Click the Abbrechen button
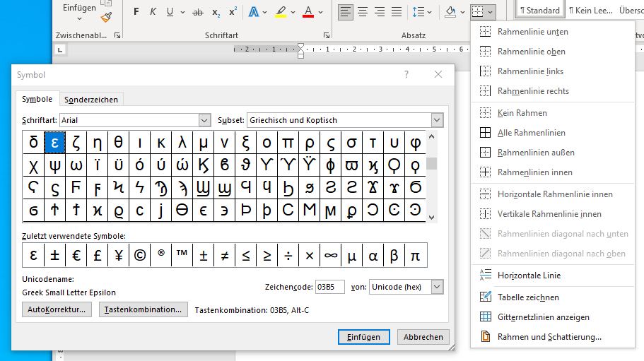Viewport: 644px width, 361px height. (423, 337)
